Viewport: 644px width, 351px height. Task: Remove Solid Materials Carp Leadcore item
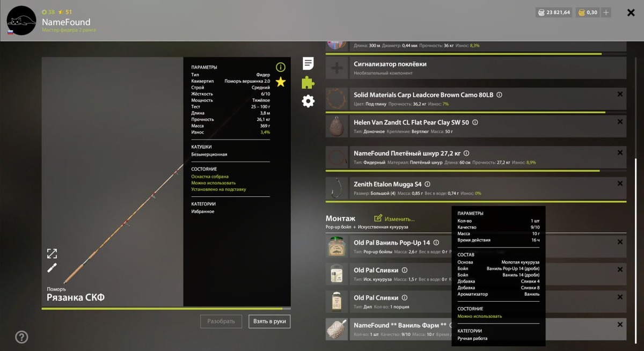(620, 94)
